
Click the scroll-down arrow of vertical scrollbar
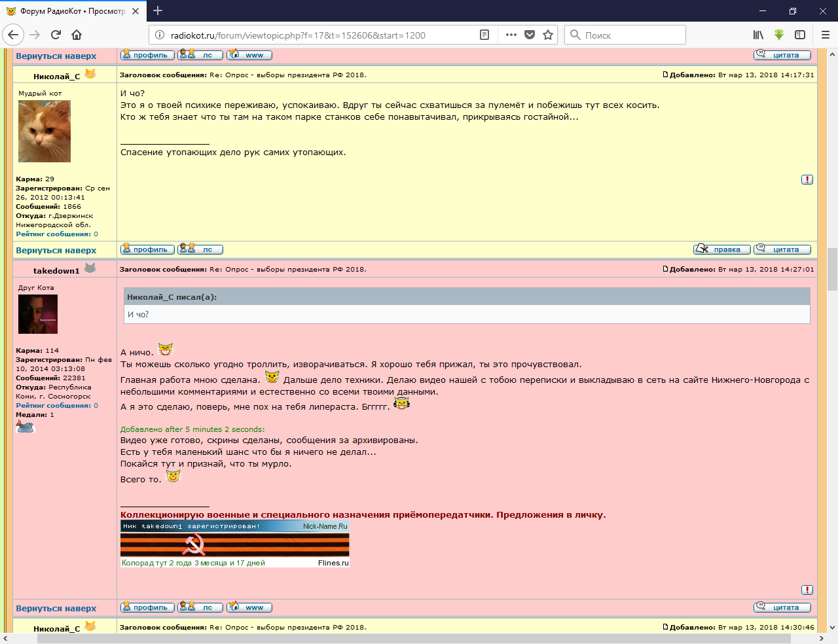tap(832, 628)
